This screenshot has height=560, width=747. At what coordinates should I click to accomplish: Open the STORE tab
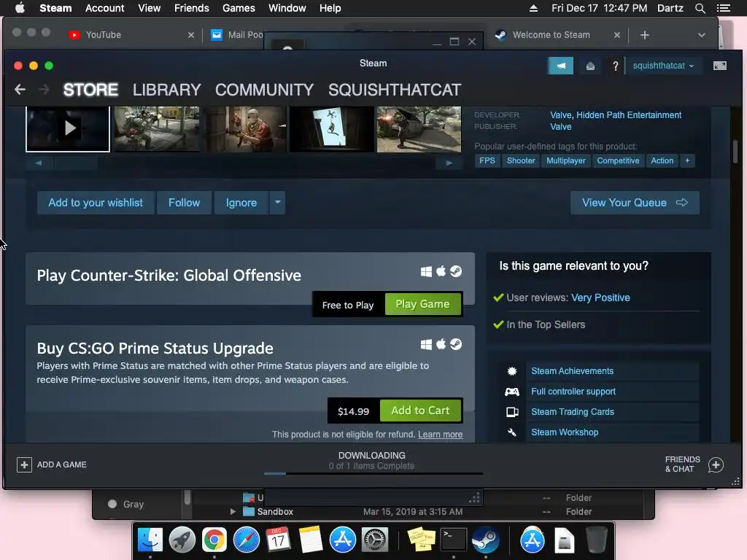click(x=90, y=90)
